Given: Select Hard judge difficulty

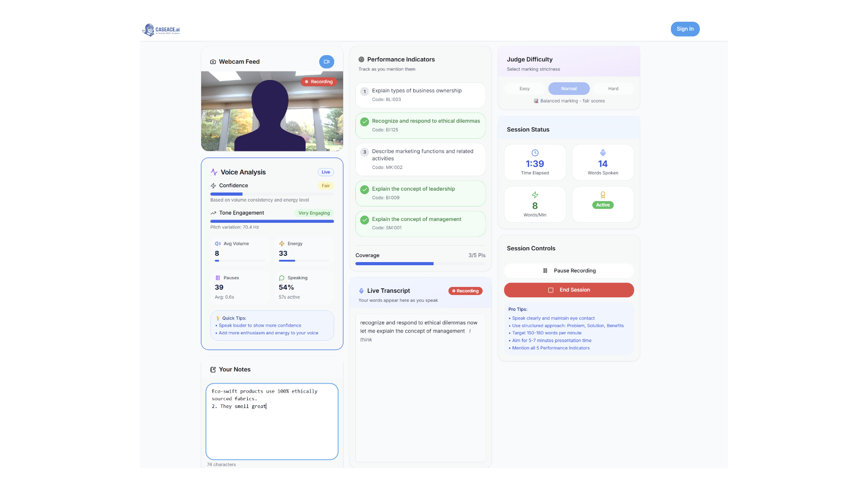Looking at the screenshot, I should pos(613,88).
